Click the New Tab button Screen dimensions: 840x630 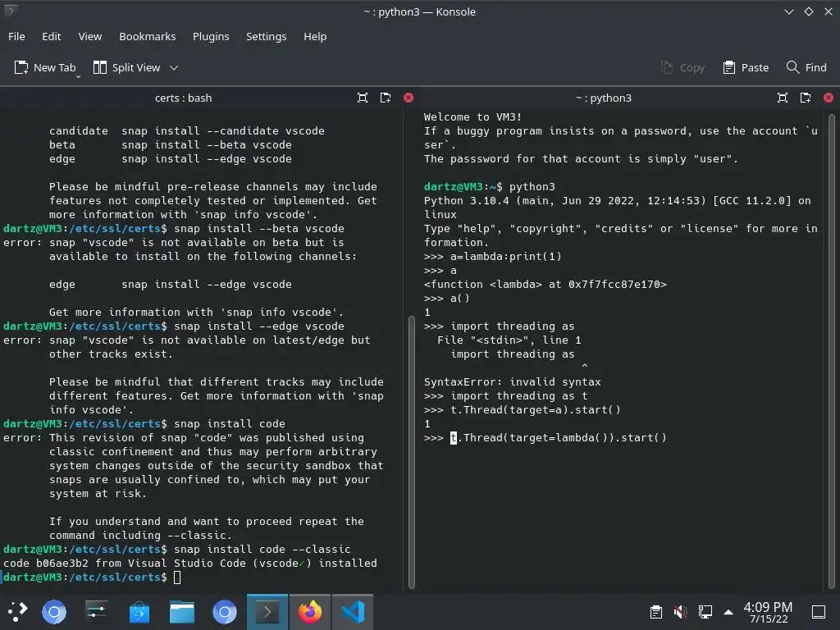click(45, 67)
